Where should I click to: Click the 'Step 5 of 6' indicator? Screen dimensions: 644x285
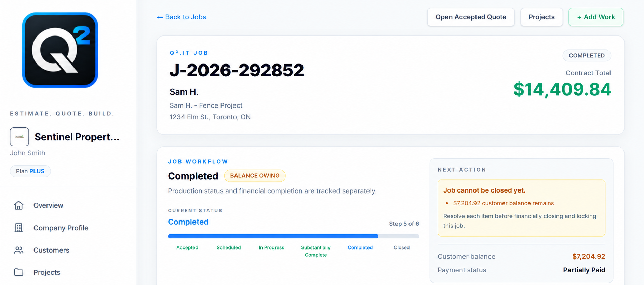[x=404, y=224]
